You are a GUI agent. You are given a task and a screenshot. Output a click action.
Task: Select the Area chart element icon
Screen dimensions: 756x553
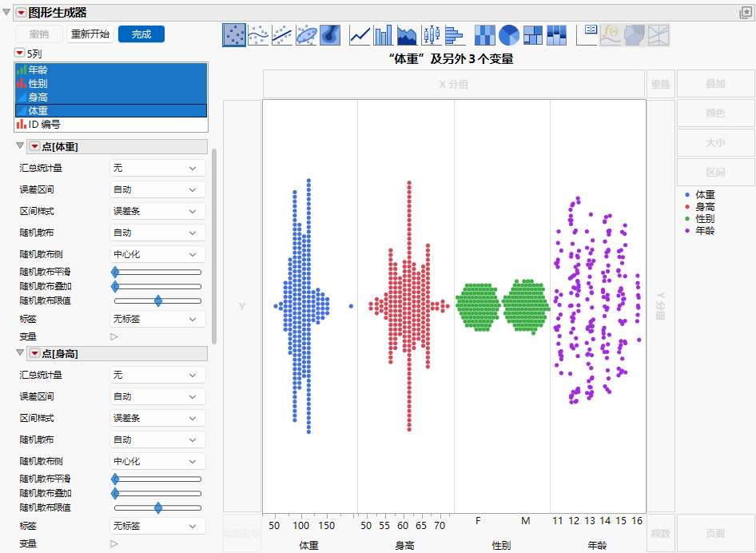click(x=408, y=35)
